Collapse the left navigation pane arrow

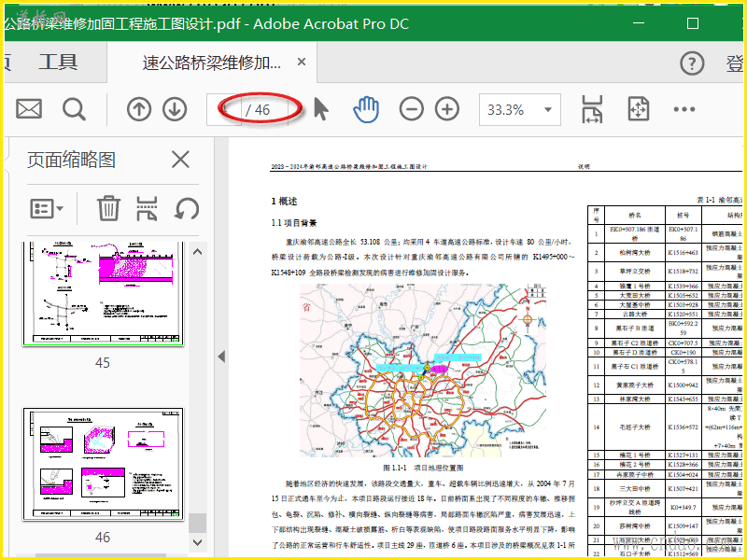(221, 357)
